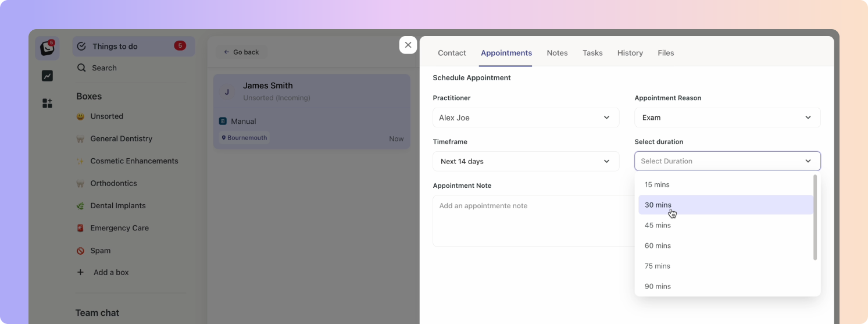Open Things to do list

(134, 47)
